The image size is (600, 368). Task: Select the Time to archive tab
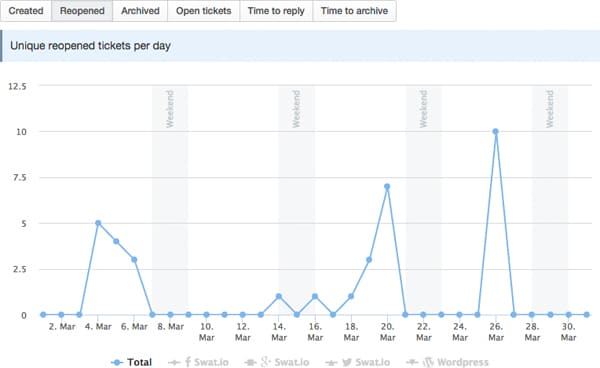(354, 11)
